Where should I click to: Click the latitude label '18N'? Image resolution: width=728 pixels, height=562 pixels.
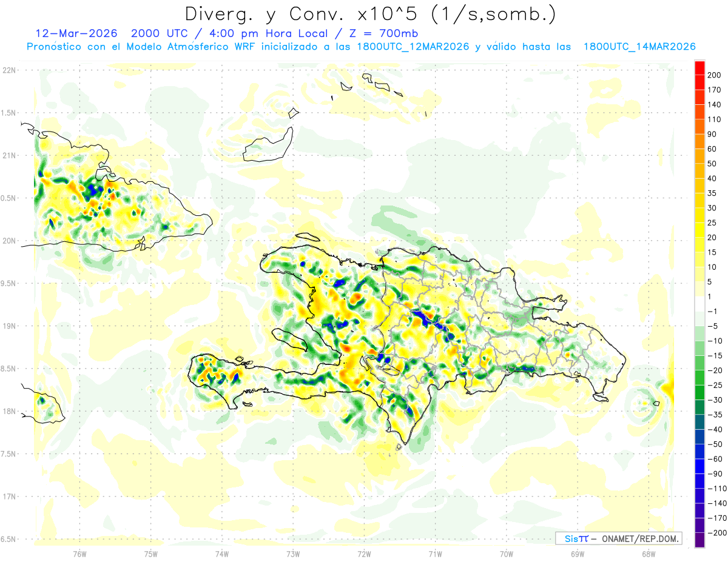[x=10, y=412]
